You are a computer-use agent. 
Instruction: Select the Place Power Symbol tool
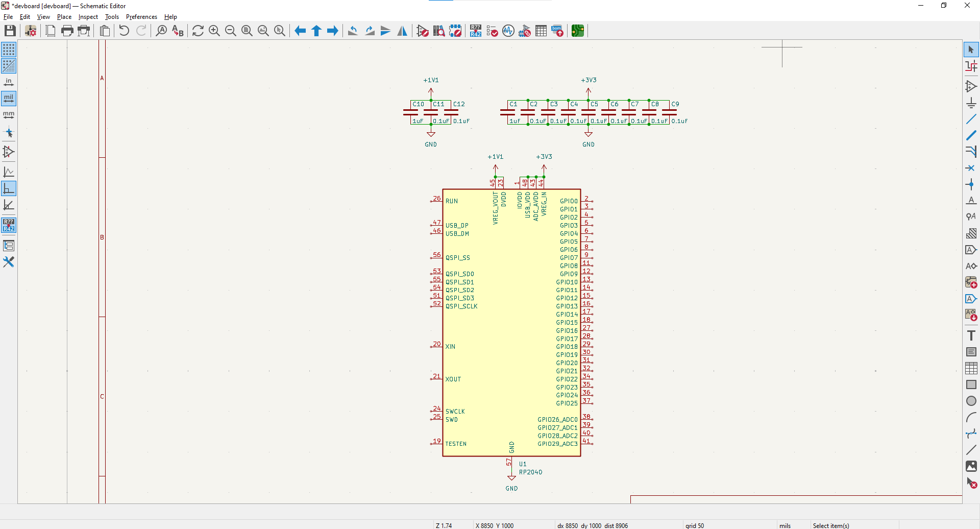click(x=971, y=103)
